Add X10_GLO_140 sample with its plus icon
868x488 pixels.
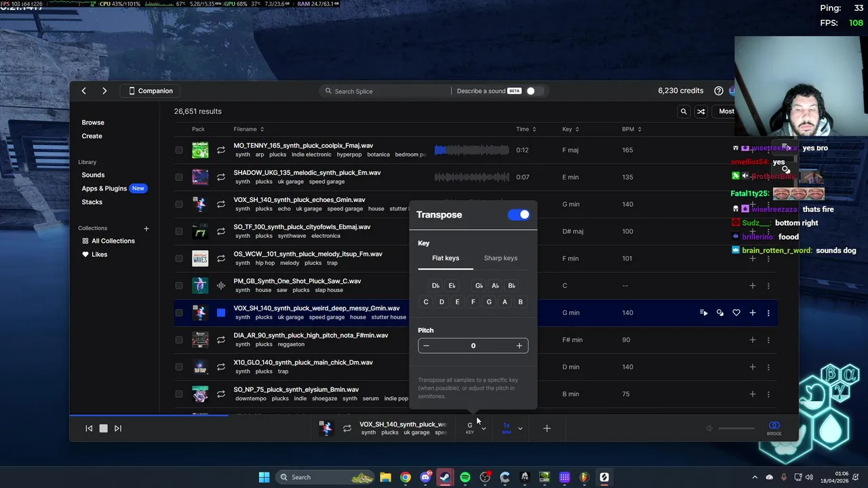(x=753, y=367)
